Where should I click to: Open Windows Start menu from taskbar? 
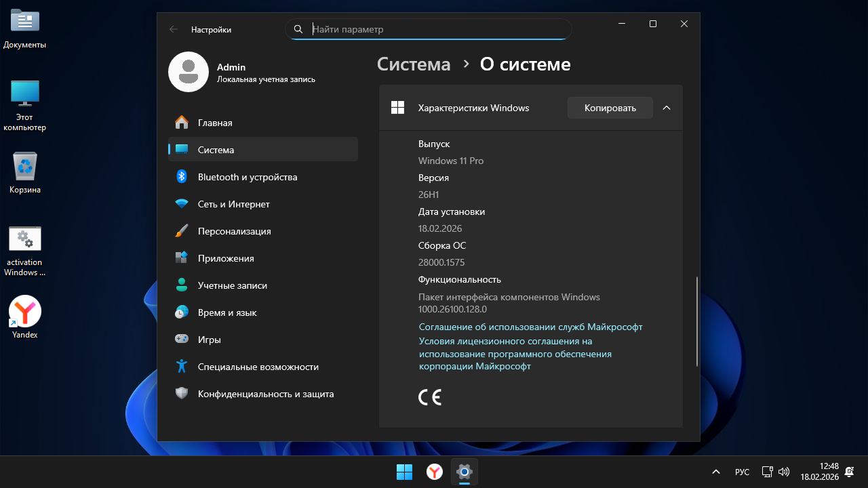tap(404, 472)
